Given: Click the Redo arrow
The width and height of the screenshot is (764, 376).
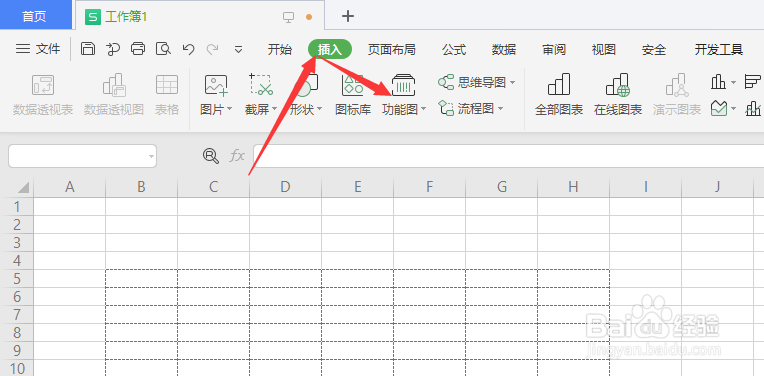Looking at the screenshot, I should (212, 49).
